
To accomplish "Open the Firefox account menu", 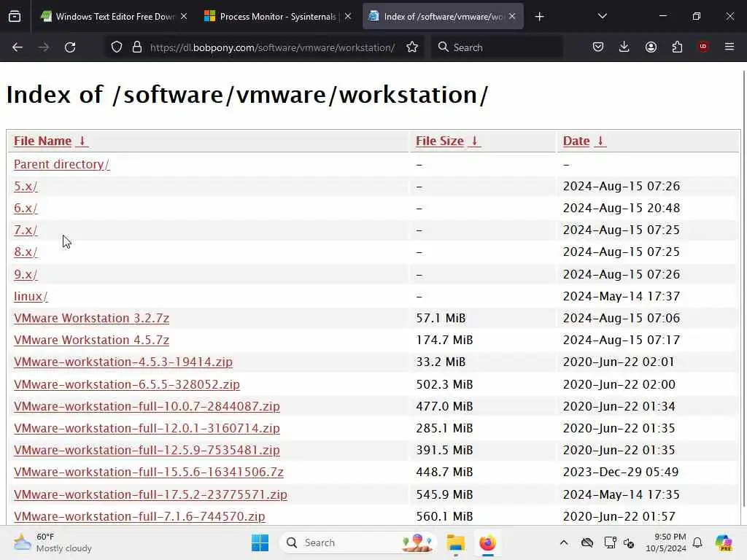I will [x=651, y=47].
